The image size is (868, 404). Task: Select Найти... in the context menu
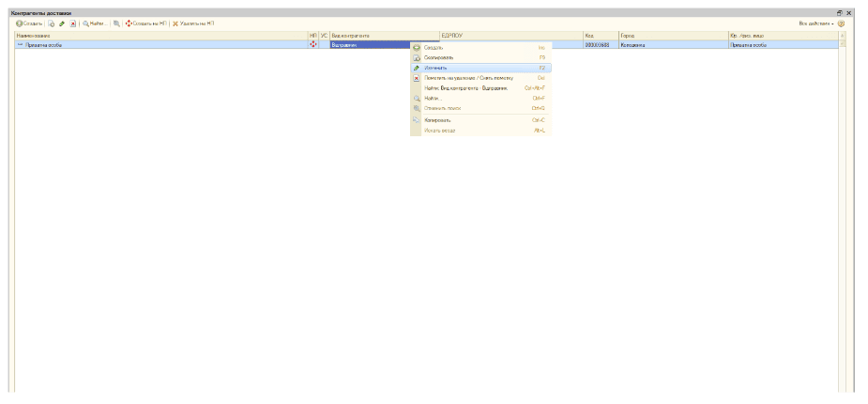click(x=432, y=98)
